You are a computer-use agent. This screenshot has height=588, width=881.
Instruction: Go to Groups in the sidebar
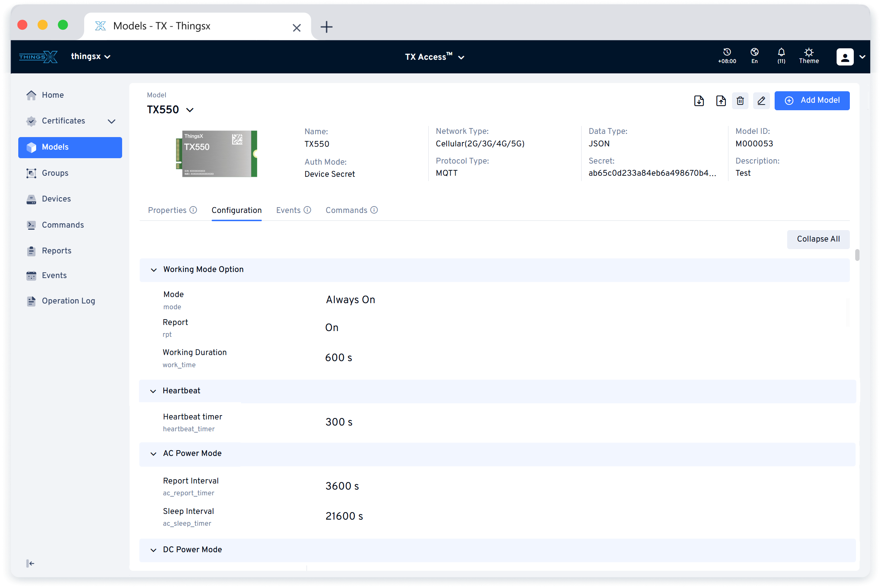(x=70, y=173)
